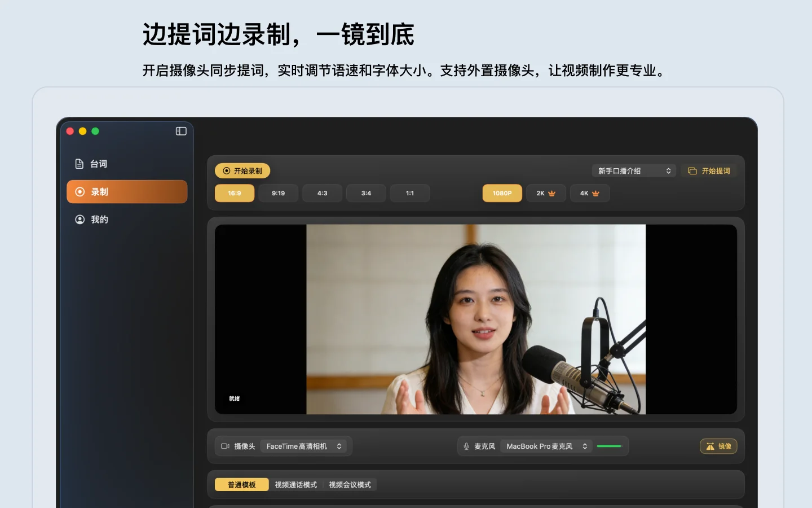The image size is (812, 508).
Task: Click the crown icon on 2K
Action: coord(551,194)
